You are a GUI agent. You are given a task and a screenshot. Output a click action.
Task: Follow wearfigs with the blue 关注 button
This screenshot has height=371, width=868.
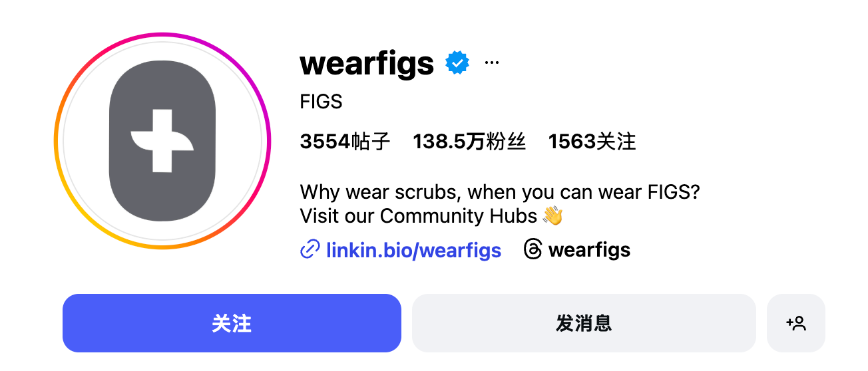pos(232,323)
